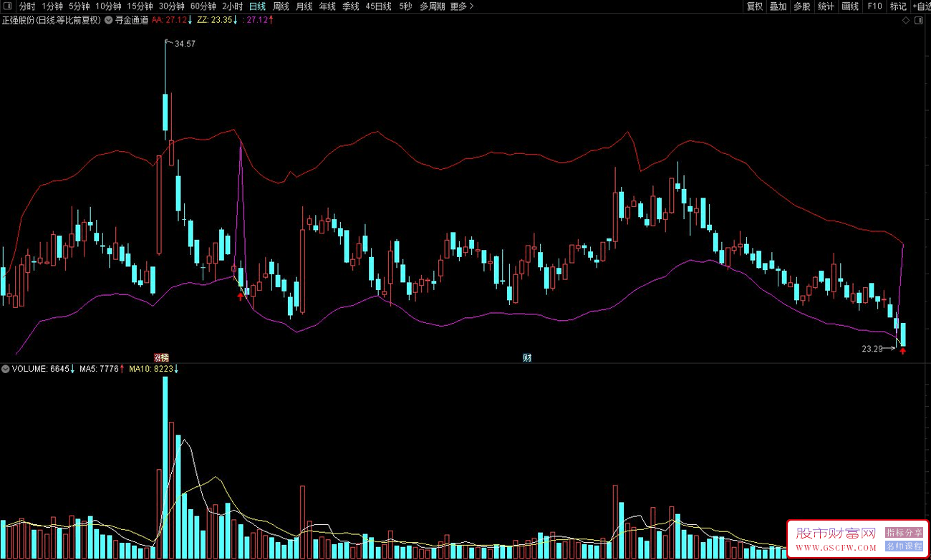Expand the 更多 periods menu
This screenshot has height=560, width=931.
[462, 6]
